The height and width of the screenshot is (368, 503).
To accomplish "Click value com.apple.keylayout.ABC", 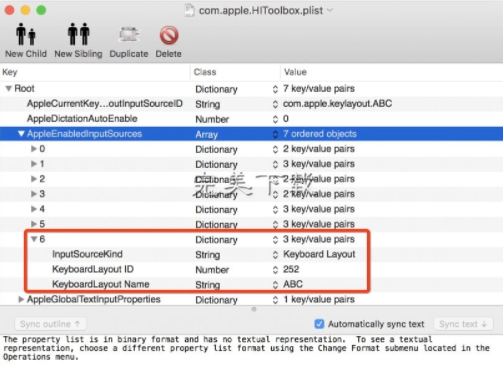I will tap(337, 104).
